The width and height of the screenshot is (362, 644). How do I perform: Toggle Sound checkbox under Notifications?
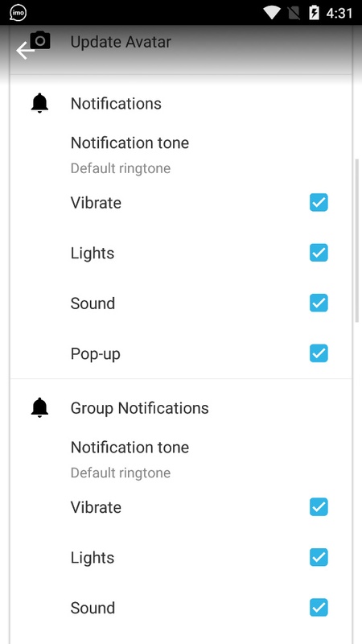(x=319, y=303)
